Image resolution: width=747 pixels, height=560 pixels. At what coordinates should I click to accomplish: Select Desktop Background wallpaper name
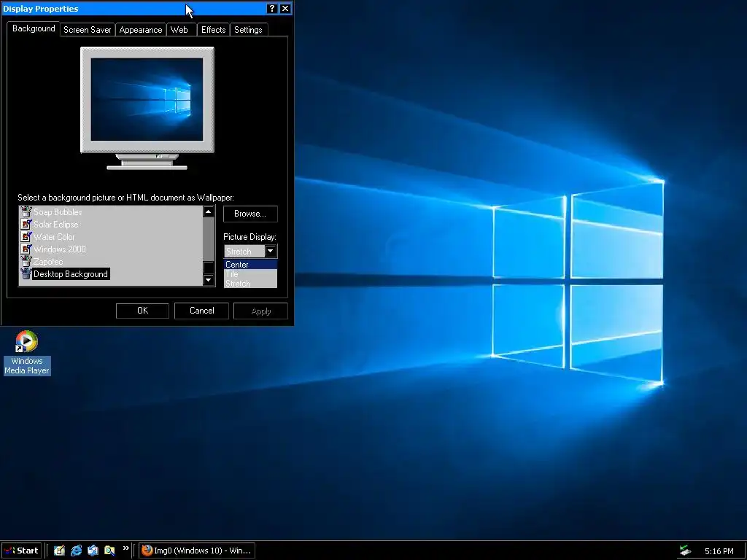click(71, 274)
